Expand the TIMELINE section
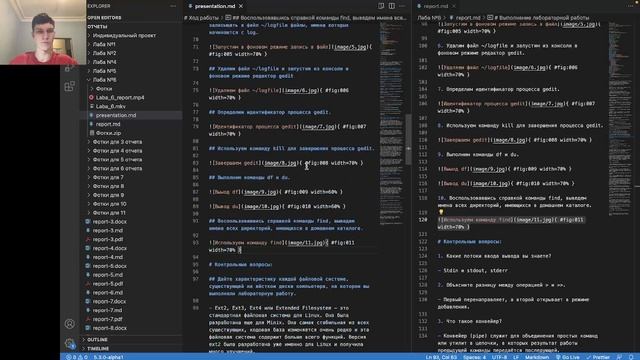Image resolution: width=640 pixels, height=360 pixels. tap(98, 349)
